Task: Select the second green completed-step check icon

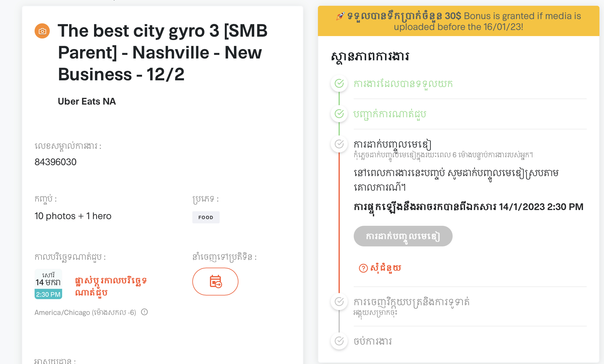Action: (339, 114)
